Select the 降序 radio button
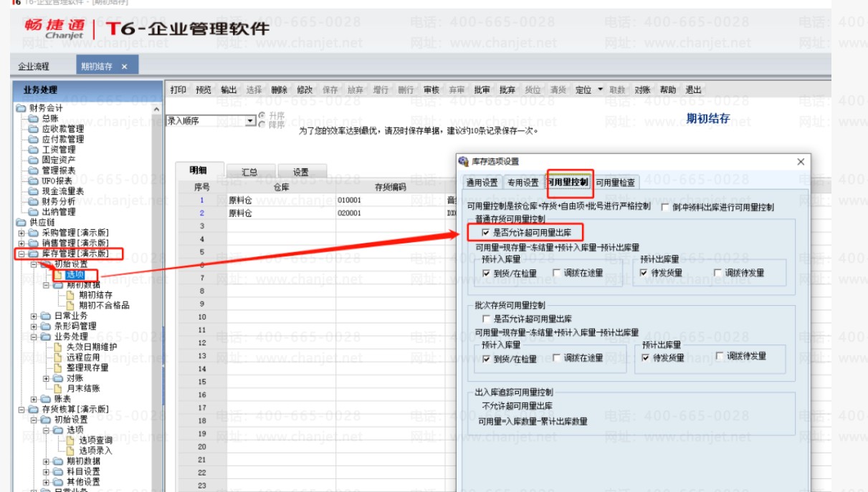The width and height of the screenshot is (868, 492). (x=262, y=124)
